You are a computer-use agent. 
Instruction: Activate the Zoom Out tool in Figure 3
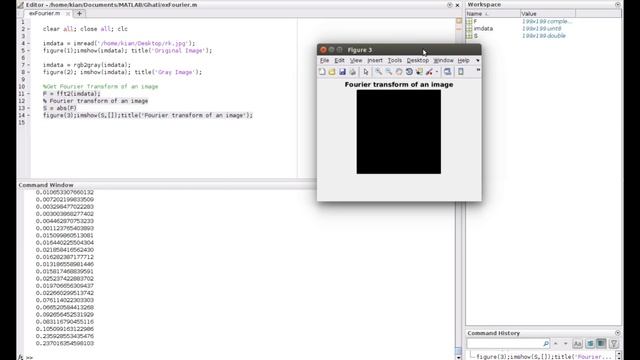(389, 72)
